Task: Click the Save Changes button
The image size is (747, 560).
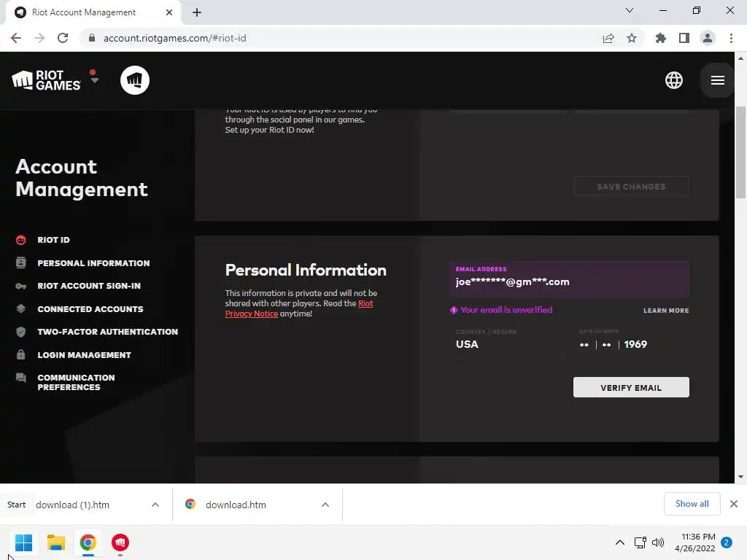Action: 631,187
